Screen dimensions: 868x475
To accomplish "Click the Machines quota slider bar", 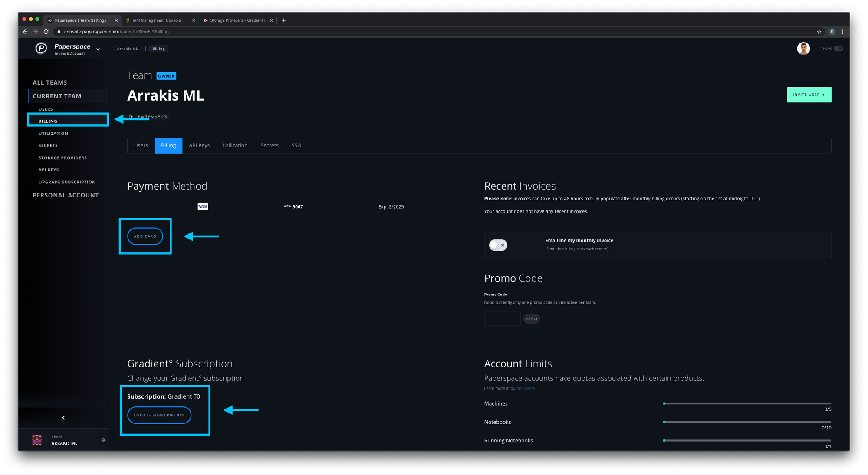I will (746, 403).
